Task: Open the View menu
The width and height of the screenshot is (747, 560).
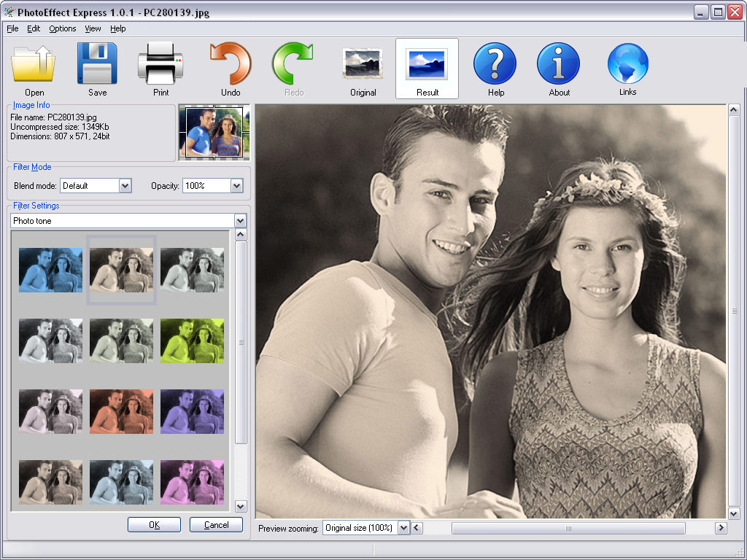Action: pyautogui.click(x=93, y=28)
